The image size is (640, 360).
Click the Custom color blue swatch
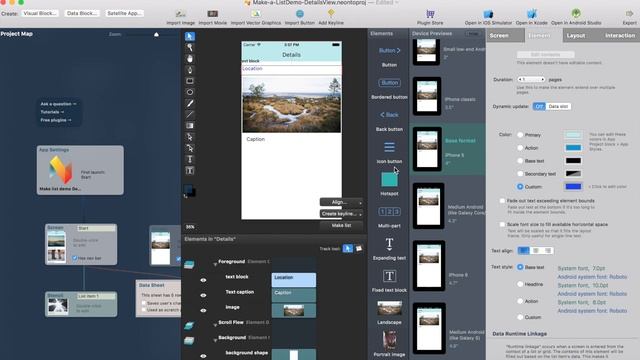573,187
